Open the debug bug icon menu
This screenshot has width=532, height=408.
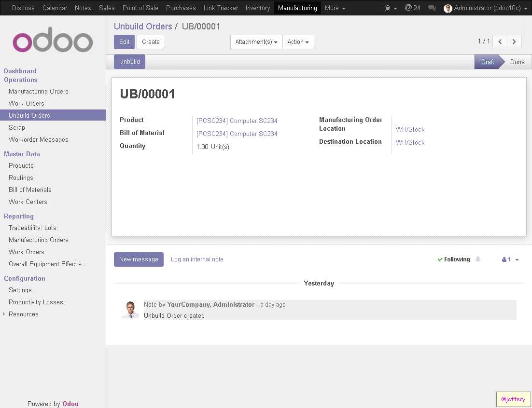[x=391, y=8]
